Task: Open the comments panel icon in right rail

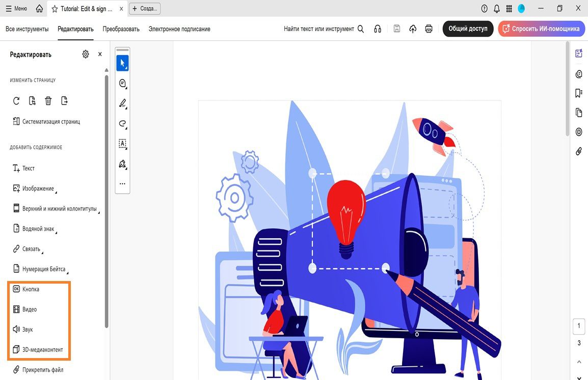Action: coord(579,74)
